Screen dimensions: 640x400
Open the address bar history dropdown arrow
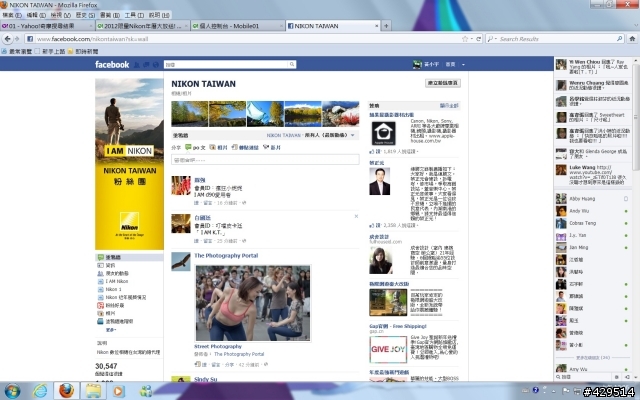click(471, 39)
